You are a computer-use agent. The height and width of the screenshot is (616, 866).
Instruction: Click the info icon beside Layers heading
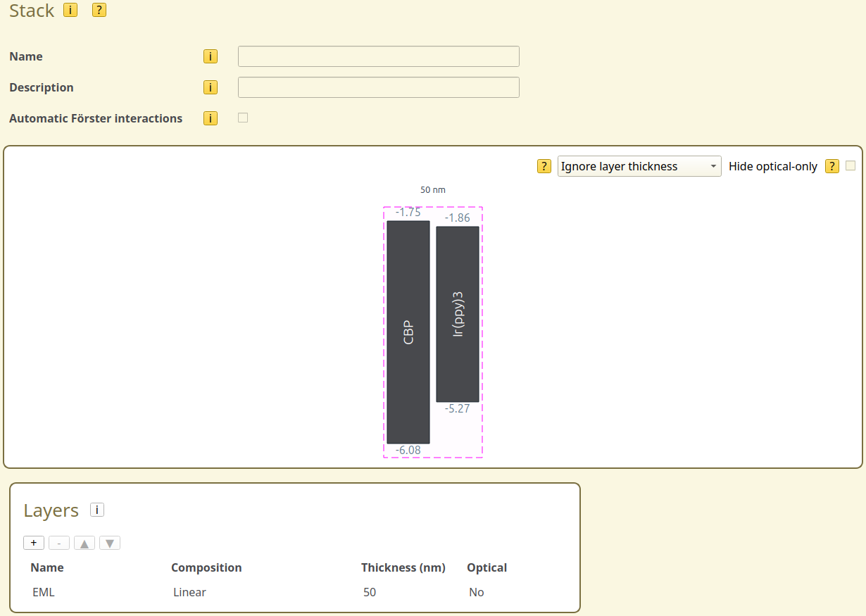[97, 510]
